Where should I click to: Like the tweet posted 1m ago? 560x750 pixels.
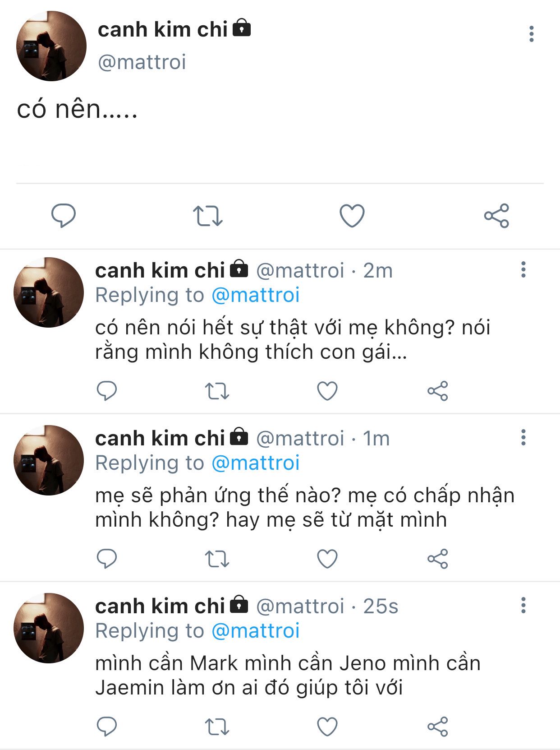[x=327, y=559]
